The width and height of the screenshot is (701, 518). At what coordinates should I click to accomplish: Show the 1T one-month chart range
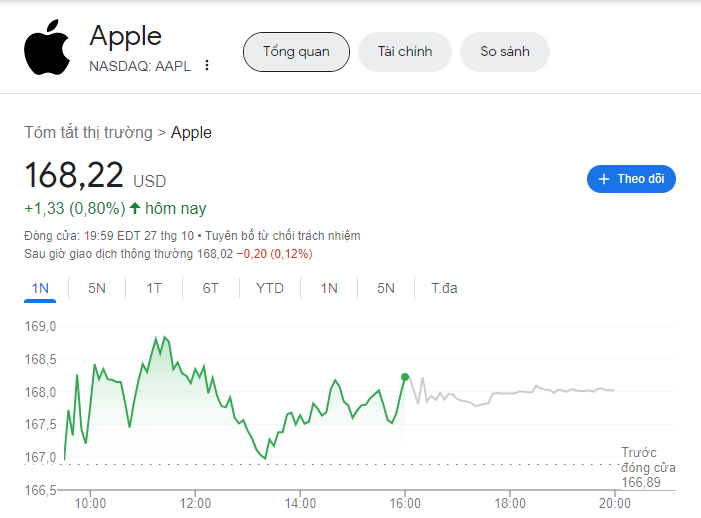pyautogui.click(x=154, y=288)
